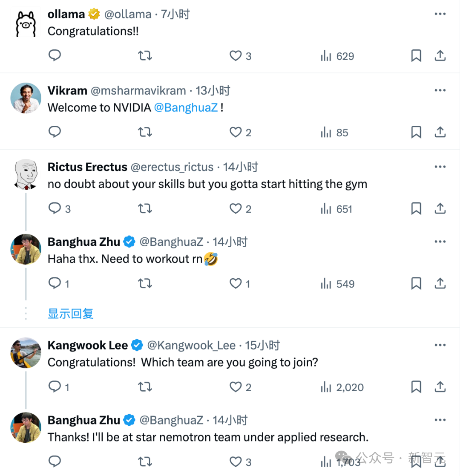Like Kangwook Lee's congratulations reply
Image resolution: width=460 pixels, height=476 pixels.
235,387
